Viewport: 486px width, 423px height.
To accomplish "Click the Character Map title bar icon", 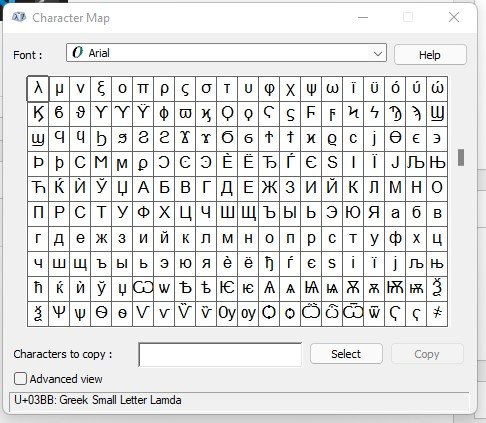I will click(19, 17).
